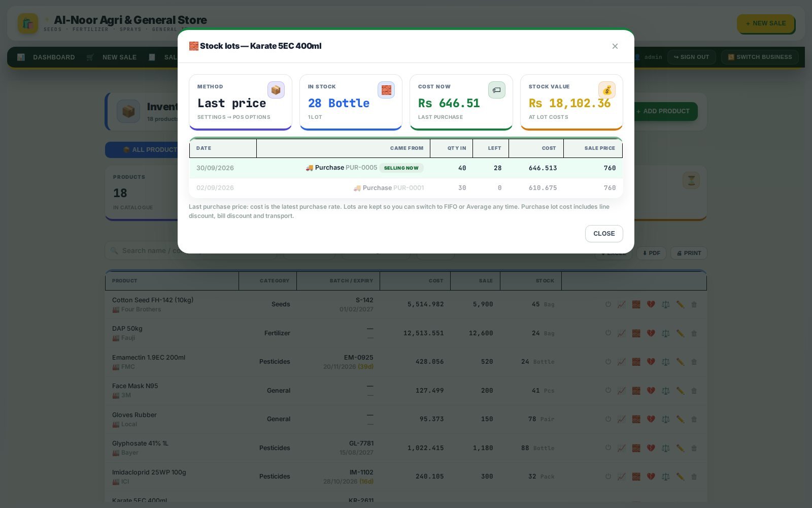Screen dimensions: 812x508
Task: Edit Gloves Rubber with the pencil icon
Action: 680,420
